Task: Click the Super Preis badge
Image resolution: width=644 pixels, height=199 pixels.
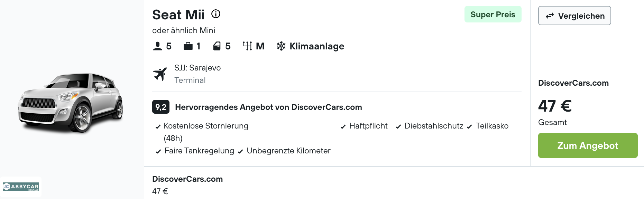Action: 493,15
